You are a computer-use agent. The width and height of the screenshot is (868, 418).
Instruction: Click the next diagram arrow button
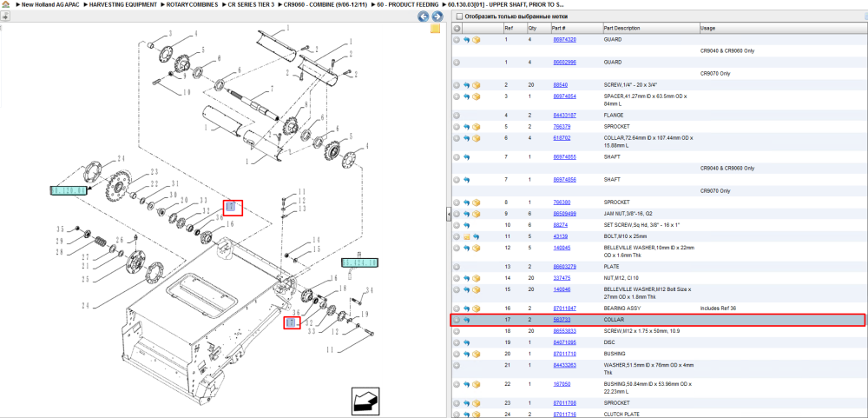tap(437, 17)
